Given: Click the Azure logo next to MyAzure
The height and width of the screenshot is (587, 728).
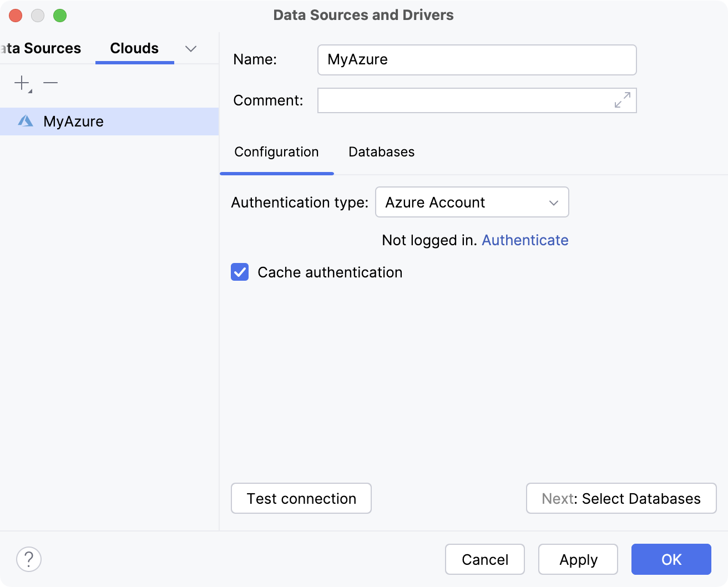Looking at the screenshot, I should [x=25, y=121].
